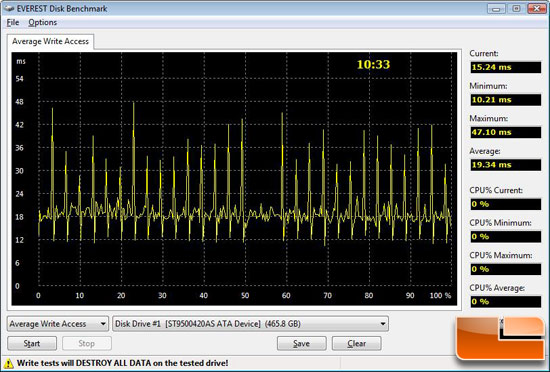
Task: Open the File menu
Action: [13, 22]
